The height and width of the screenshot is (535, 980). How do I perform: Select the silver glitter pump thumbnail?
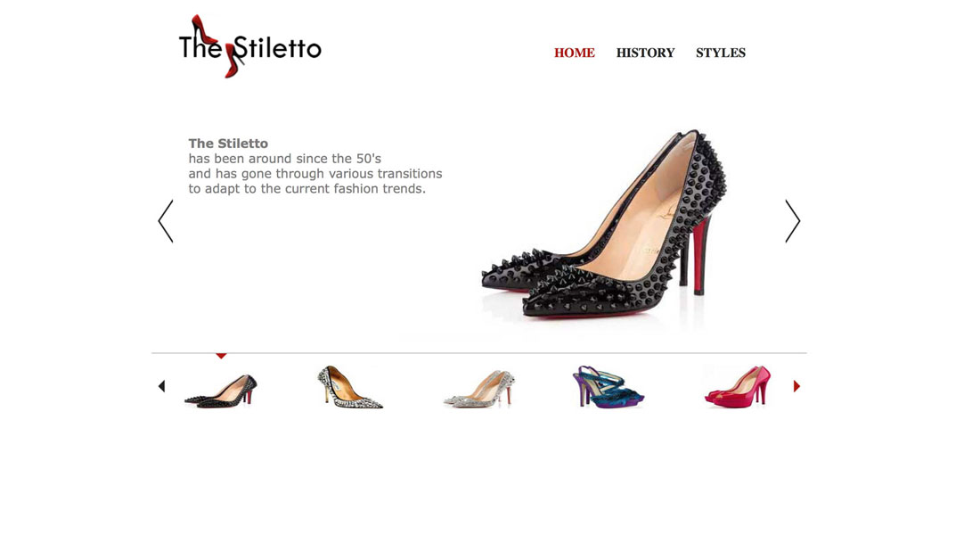(479, 389)
